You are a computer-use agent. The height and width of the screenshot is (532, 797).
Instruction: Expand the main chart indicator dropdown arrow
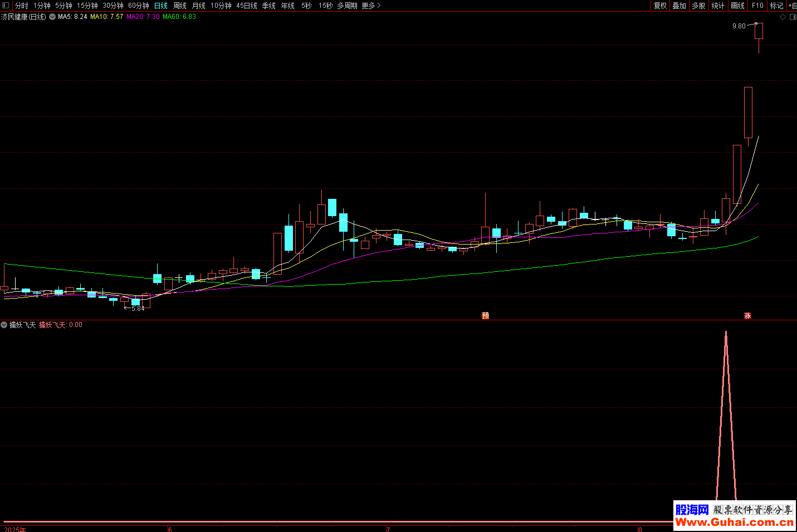52,17
